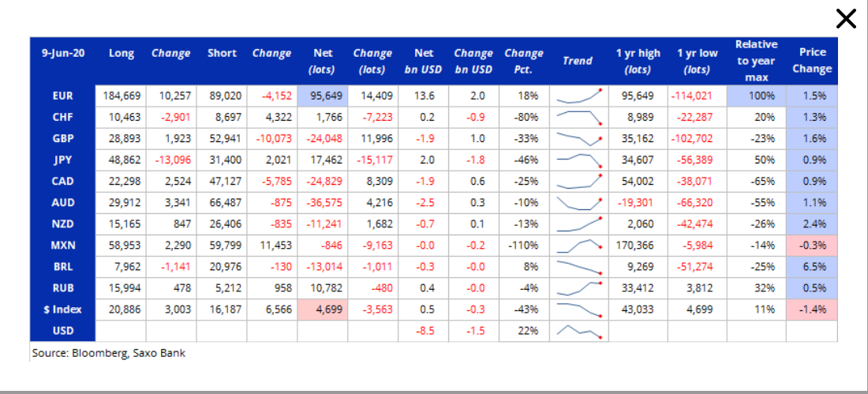Click the MXN row label
868x394 pixels.
[x=63, y=246]
